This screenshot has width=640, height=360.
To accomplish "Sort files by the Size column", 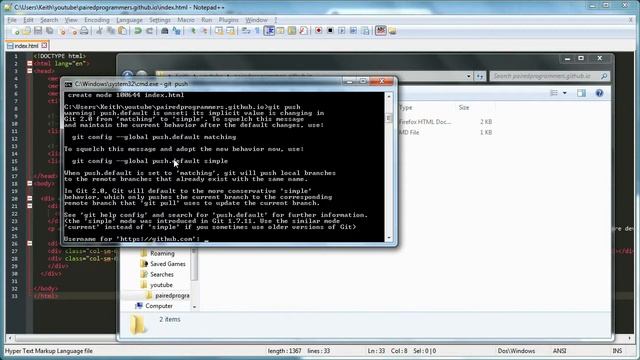I will 464,108.
